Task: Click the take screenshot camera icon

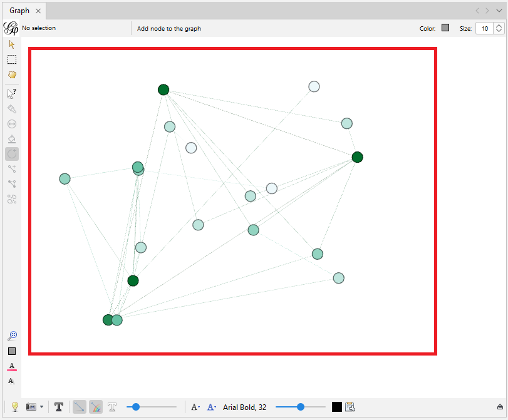Action: pos(31,407)
